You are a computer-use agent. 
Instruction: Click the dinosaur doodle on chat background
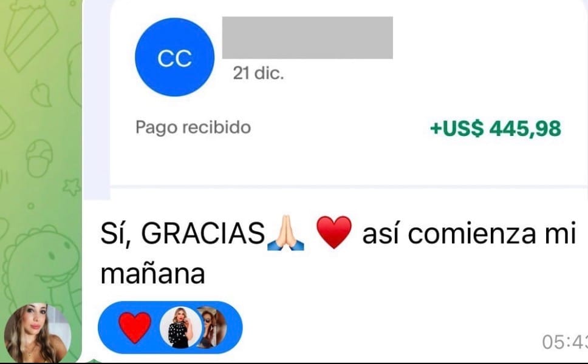41,262
